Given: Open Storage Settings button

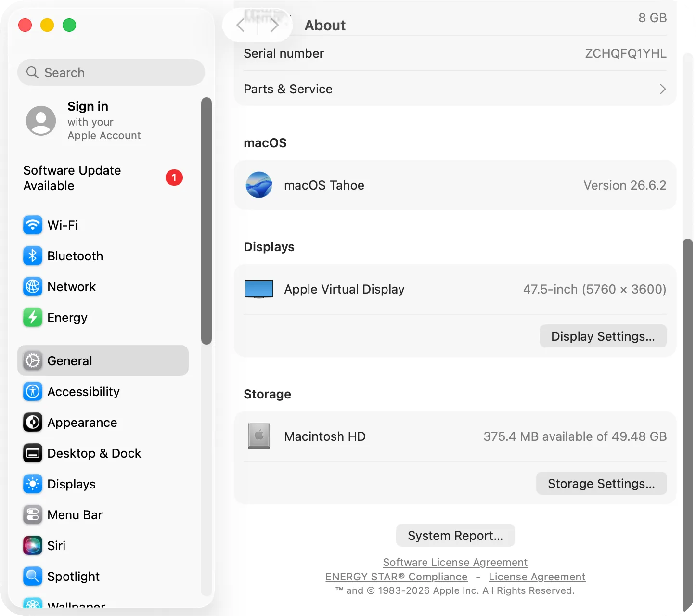Looking at the screenshot, I should click(x=602, y=483).
